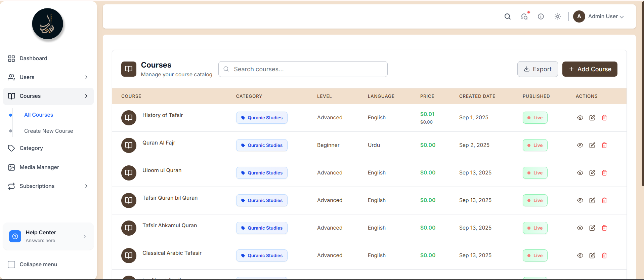The image size is (644, 280).
Task: Select All Courses submenu item
Action: click(39, 115)
